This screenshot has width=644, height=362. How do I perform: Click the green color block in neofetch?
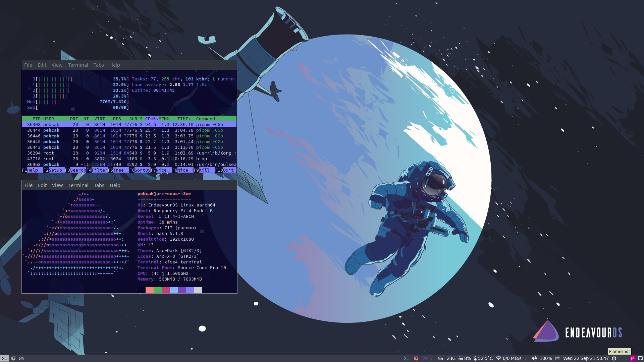[158, 290]
